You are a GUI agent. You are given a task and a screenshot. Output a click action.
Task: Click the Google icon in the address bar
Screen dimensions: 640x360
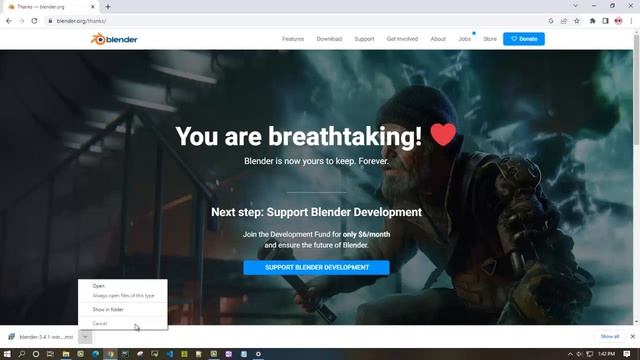(551, 21)
